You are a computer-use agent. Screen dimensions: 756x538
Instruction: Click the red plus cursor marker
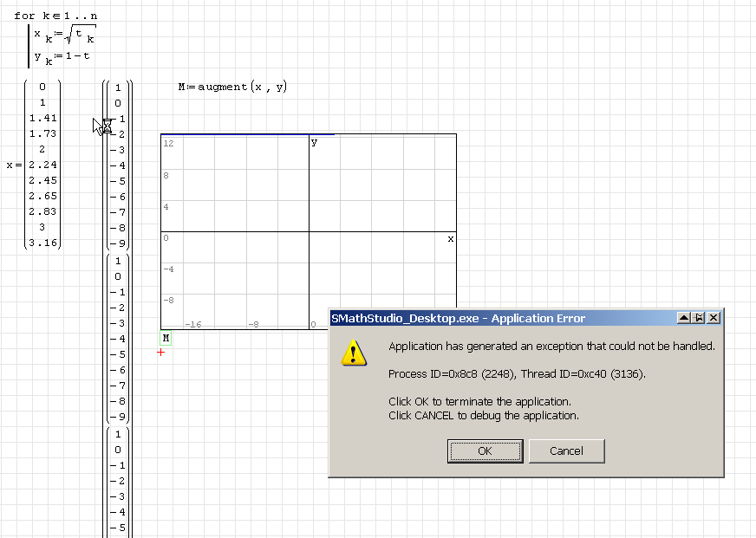pos(161,352)
